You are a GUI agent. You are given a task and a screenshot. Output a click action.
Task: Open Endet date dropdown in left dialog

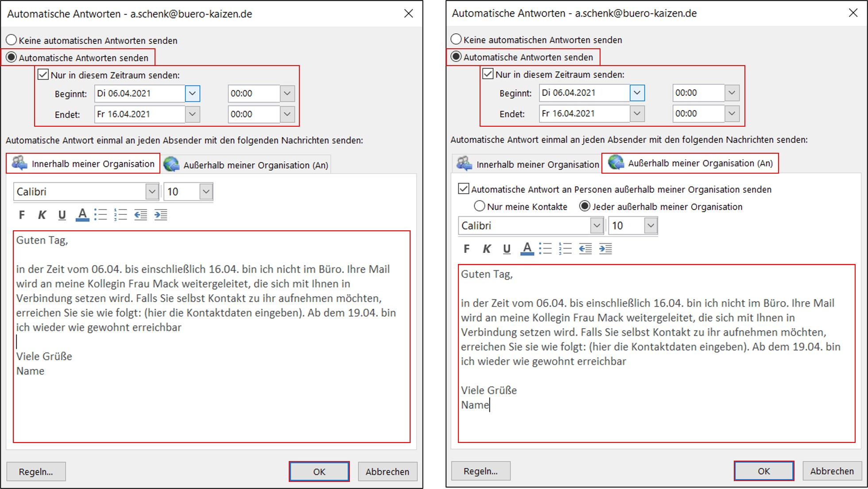point(192,114)
